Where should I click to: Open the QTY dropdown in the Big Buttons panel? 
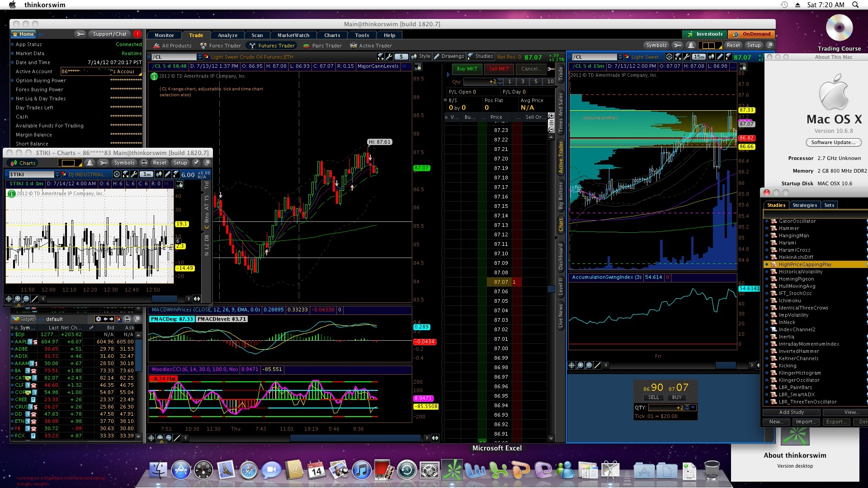point(693,408)
